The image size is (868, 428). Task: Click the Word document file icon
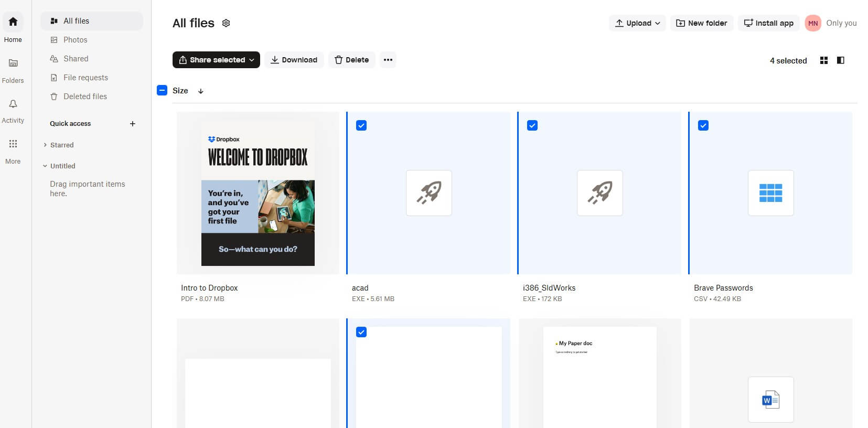pyautogui.click(x=771, y=400)
